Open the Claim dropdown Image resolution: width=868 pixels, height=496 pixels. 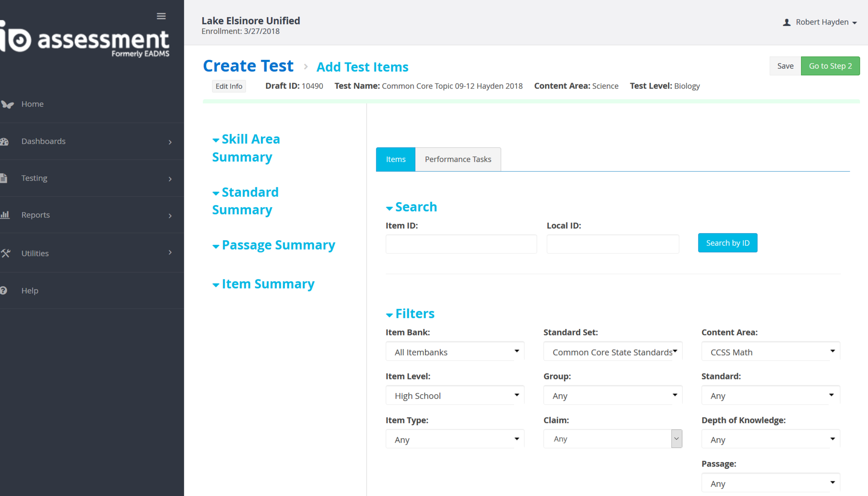(612, 439)
